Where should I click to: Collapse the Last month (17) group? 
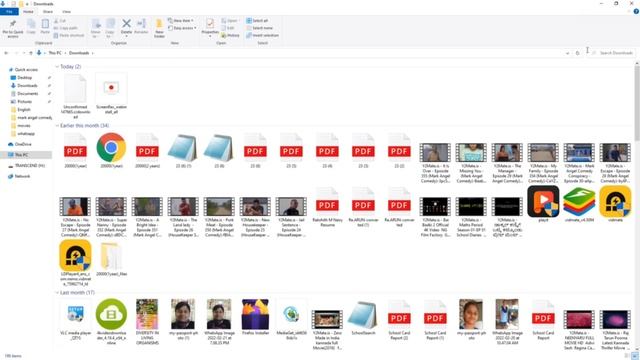coord(58,293)
